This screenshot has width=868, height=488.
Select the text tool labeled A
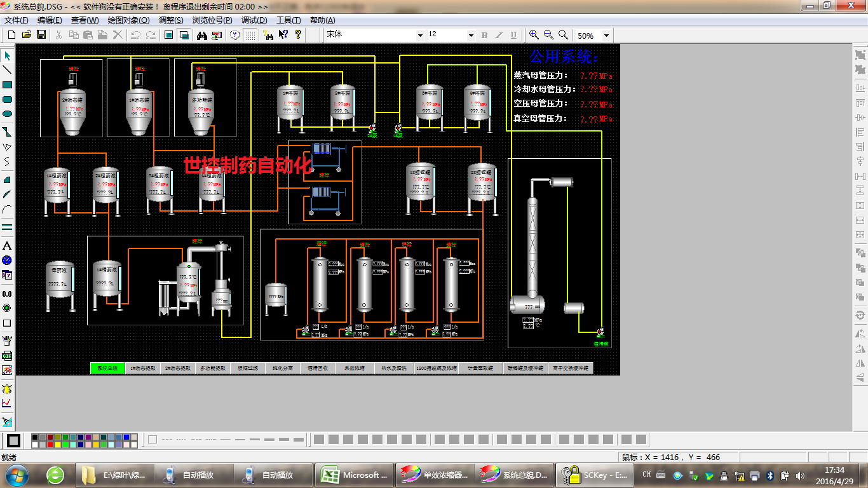pos(8,246)
